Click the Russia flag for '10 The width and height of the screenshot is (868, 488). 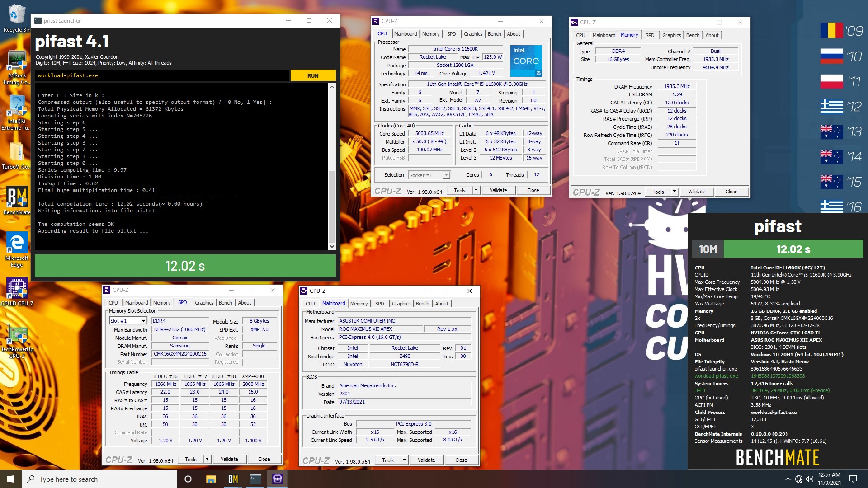tap(832, 56)
